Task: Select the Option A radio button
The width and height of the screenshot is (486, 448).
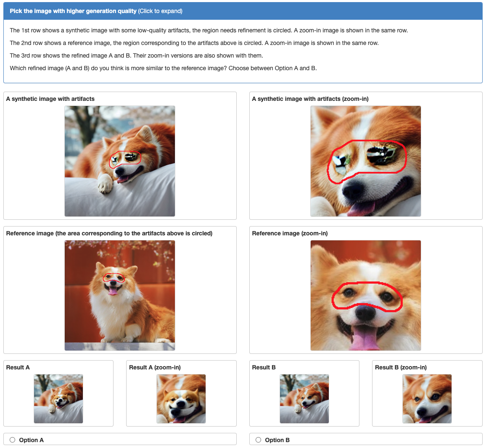Action: point(12,440)
